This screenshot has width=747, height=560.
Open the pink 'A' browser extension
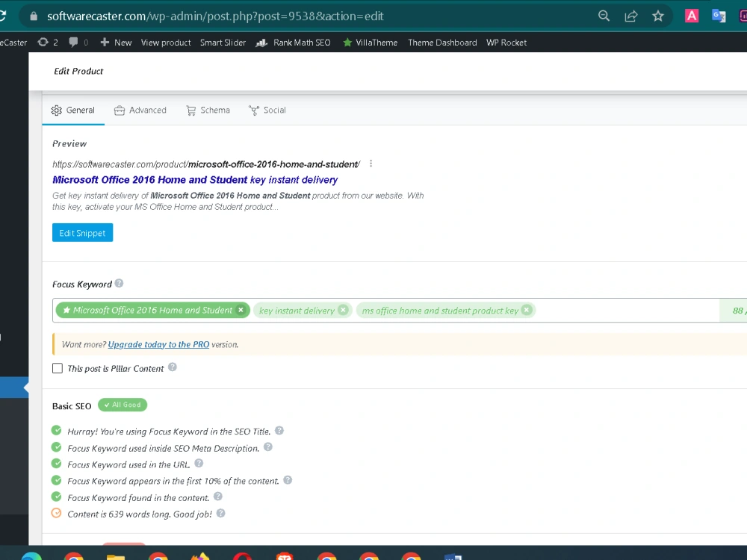coord(691,16)
